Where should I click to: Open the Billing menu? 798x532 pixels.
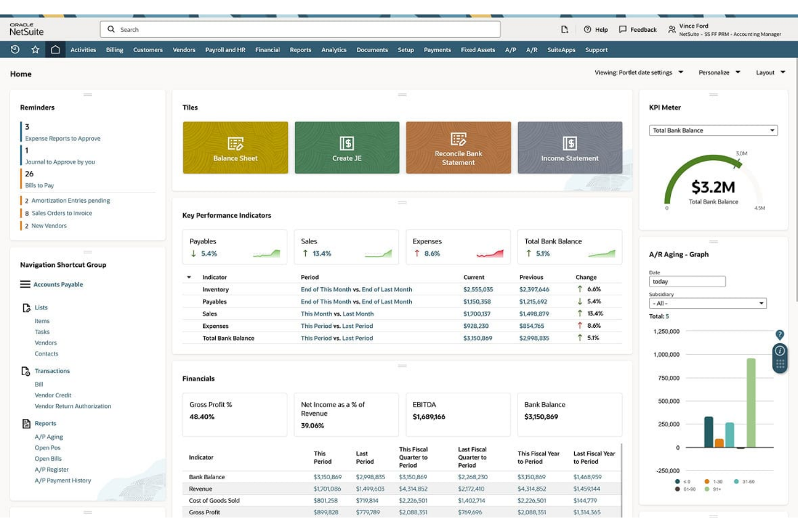(114, 50)
